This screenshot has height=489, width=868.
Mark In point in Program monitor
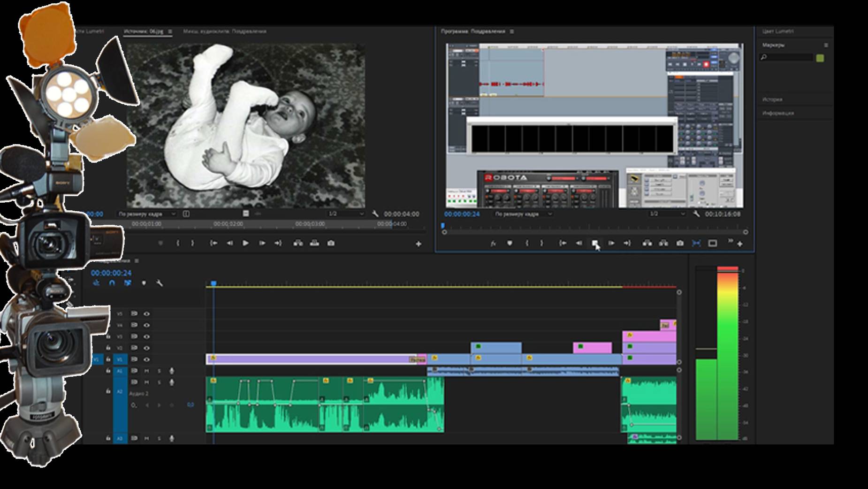527,243
